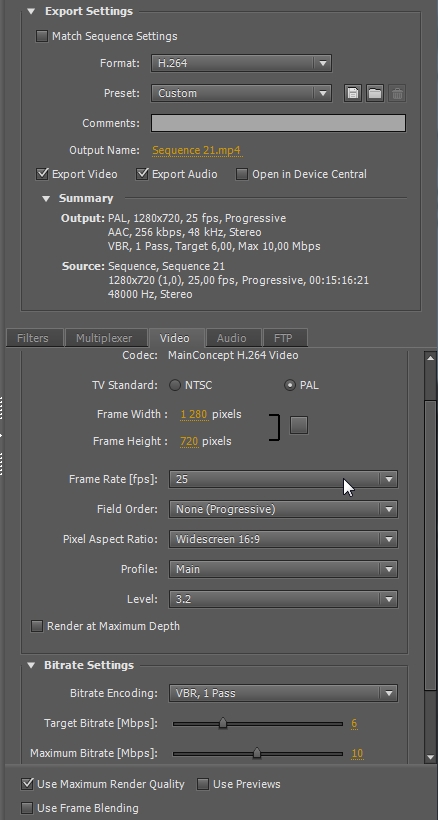Enable Render at Maximum Depth

coord(37,626)
